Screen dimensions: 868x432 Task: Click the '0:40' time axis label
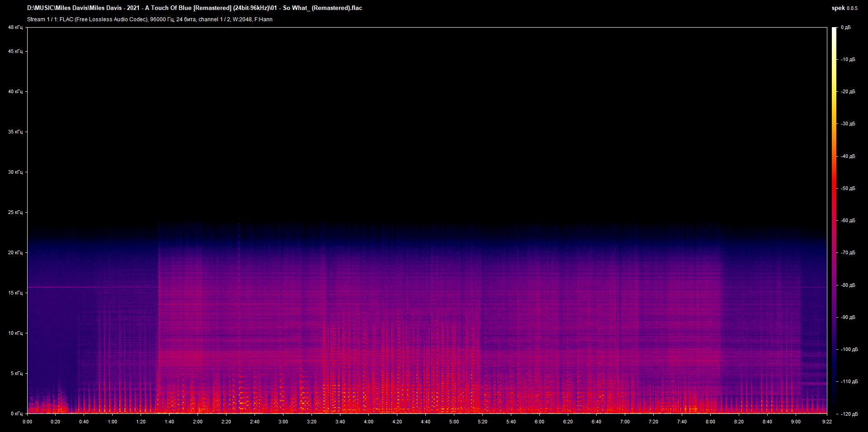click(84, 422)
